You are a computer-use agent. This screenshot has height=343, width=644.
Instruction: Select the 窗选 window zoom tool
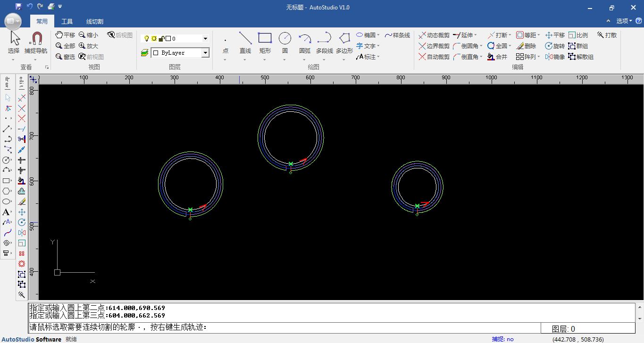(x=65, y=57)
